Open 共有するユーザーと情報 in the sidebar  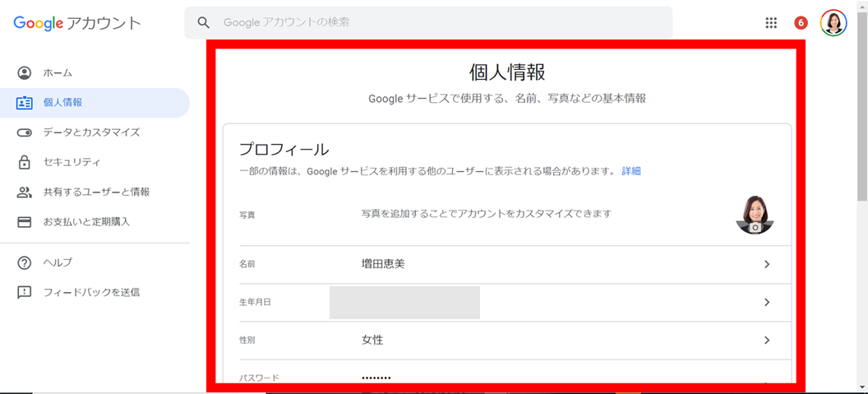pos(95,192)
